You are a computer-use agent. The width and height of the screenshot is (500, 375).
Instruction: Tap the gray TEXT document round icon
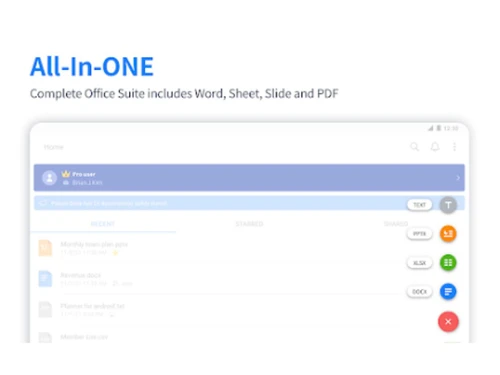[448, 205]
